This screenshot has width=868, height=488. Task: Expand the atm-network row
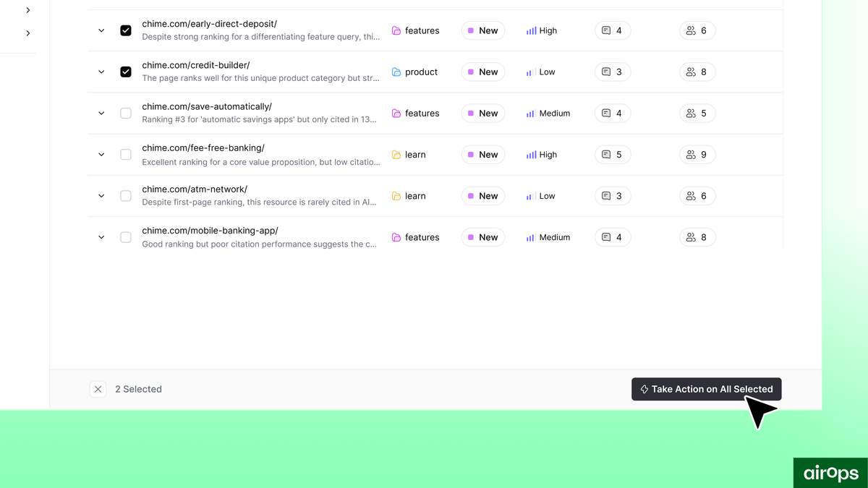coord(101,195)
